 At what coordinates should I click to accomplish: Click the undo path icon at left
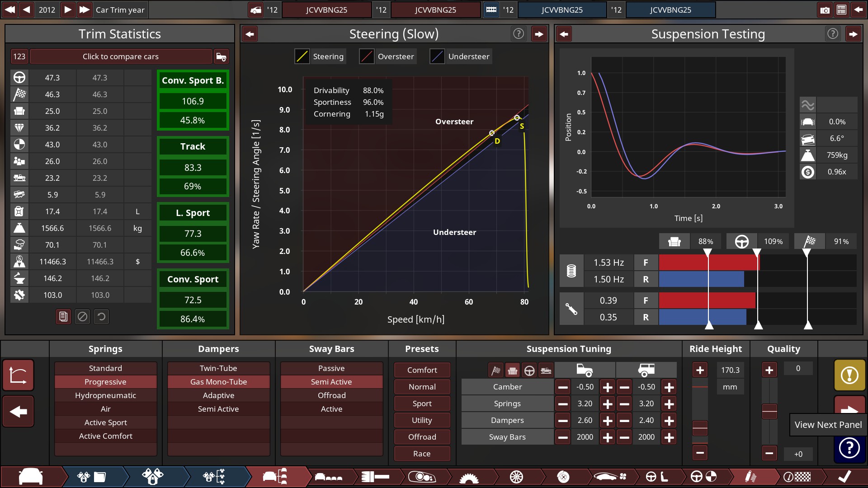point(18,375)
